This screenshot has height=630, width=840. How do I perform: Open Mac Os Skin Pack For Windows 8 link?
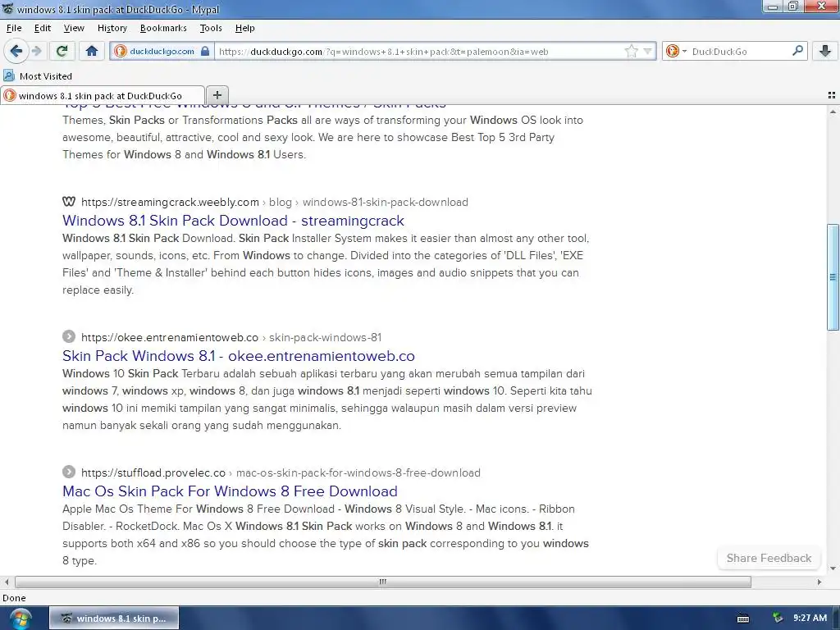click(230, 491)
